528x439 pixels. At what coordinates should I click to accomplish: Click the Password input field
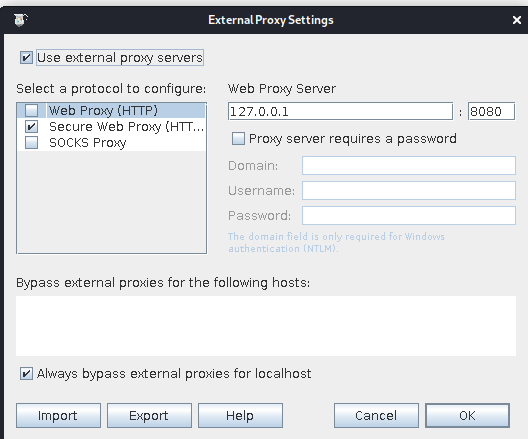(x=409, y=215)
